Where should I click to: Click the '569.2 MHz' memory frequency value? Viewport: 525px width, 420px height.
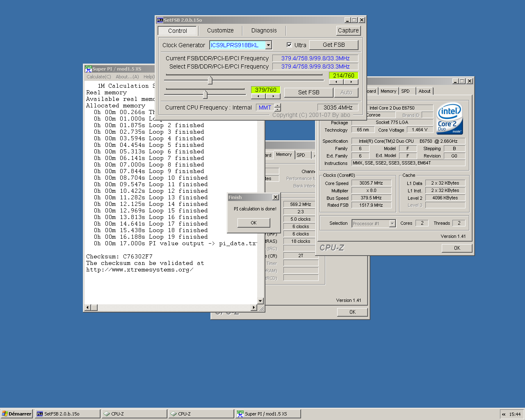point(301,204)
